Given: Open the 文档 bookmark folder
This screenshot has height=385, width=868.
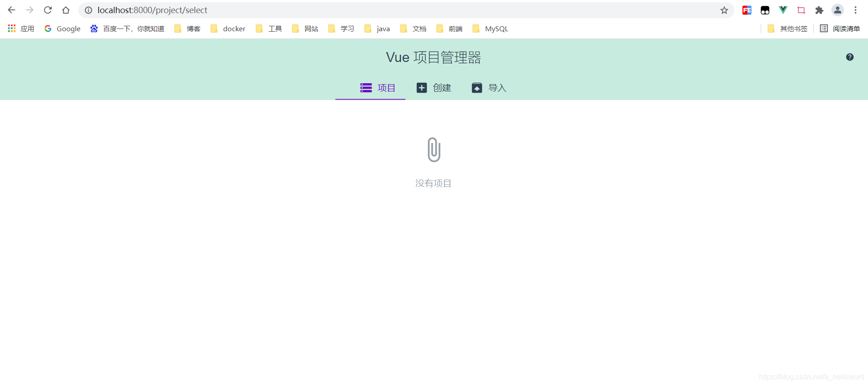Looking at the screenshot, I should [413, 29].
